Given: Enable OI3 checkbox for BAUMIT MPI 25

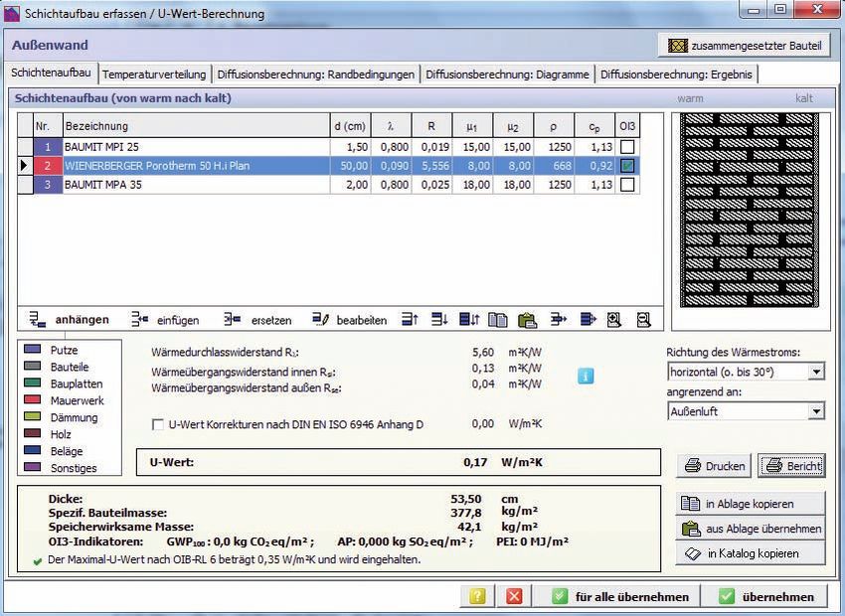Looking at the screenshot, I should tap(627, 147).
